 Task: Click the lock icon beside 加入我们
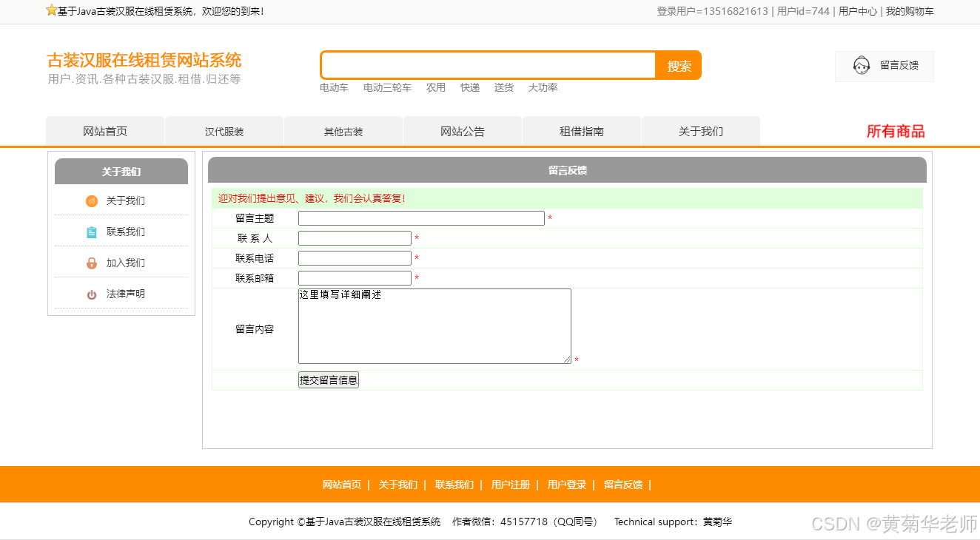tap(92, 263)
